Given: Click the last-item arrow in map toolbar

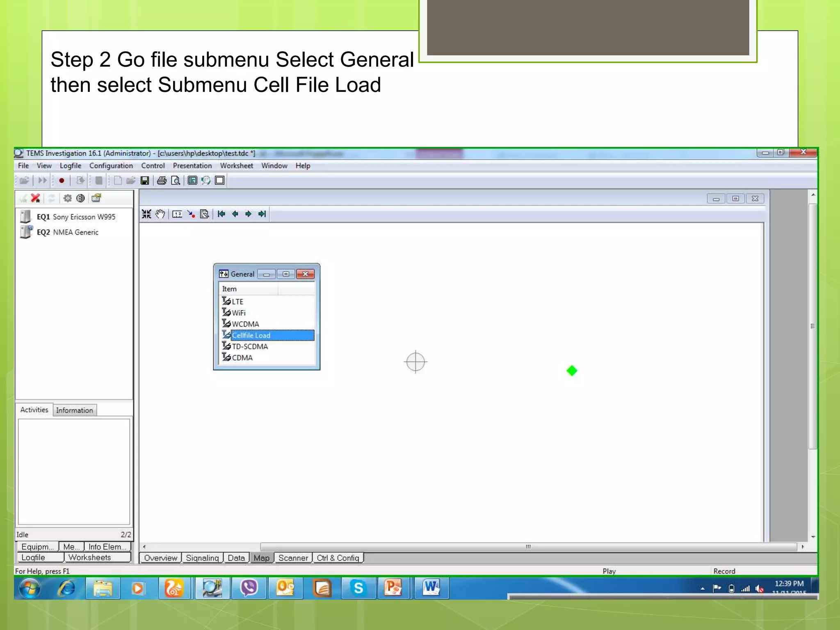Looking at the screenshot, I should click(x=262, y=214).
